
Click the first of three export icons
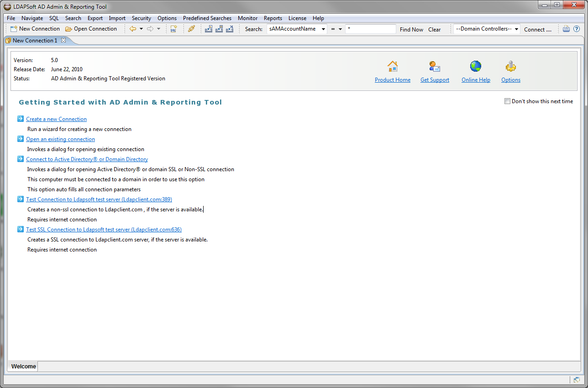(x=209, y=29)
